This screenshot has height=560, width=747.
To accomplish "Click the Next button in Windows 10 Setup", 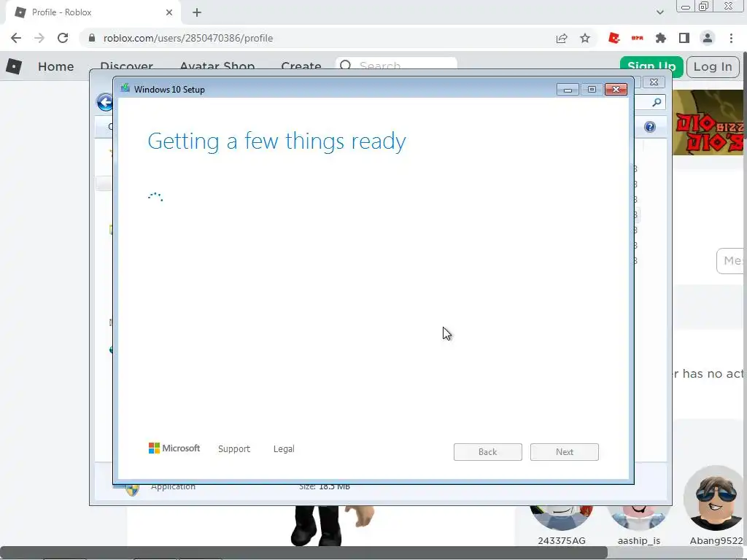I will click(565, 452).
